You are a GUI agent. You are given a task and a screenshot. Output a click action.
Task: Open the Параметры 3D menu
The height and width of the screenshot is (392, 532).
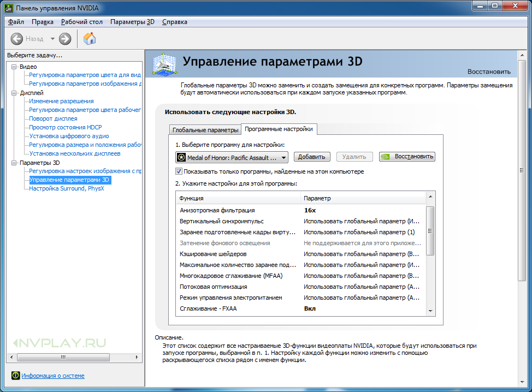pyautogui.click(x=132, y=22)
